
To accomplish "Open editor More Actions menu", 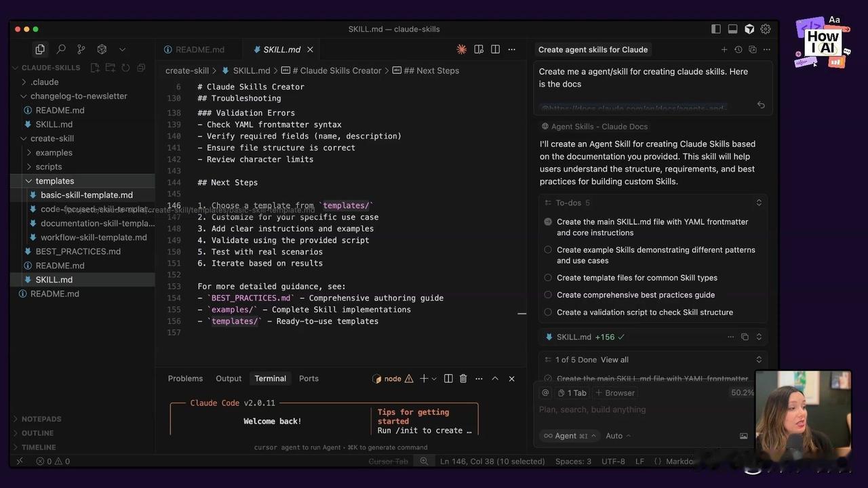I will (512, 49).
